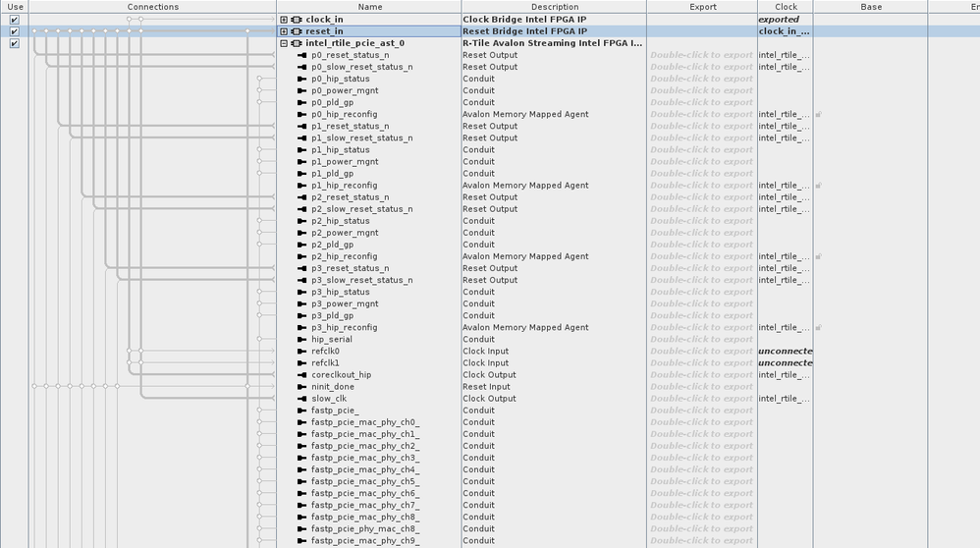Collapse the intel_rtile_pcie_ast_0 component
The image size is (980, 548).
[x=284, y=43]
